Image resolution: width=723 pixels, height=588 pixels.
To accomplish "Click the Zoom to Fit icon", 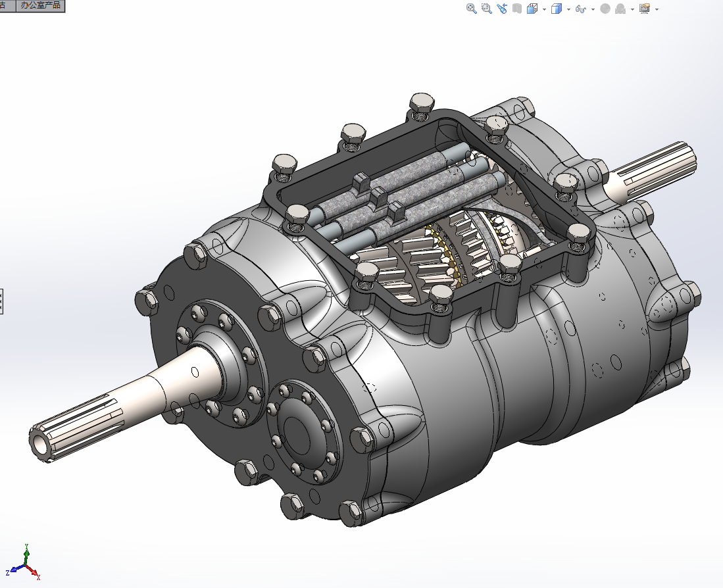I will click(471, 9).
